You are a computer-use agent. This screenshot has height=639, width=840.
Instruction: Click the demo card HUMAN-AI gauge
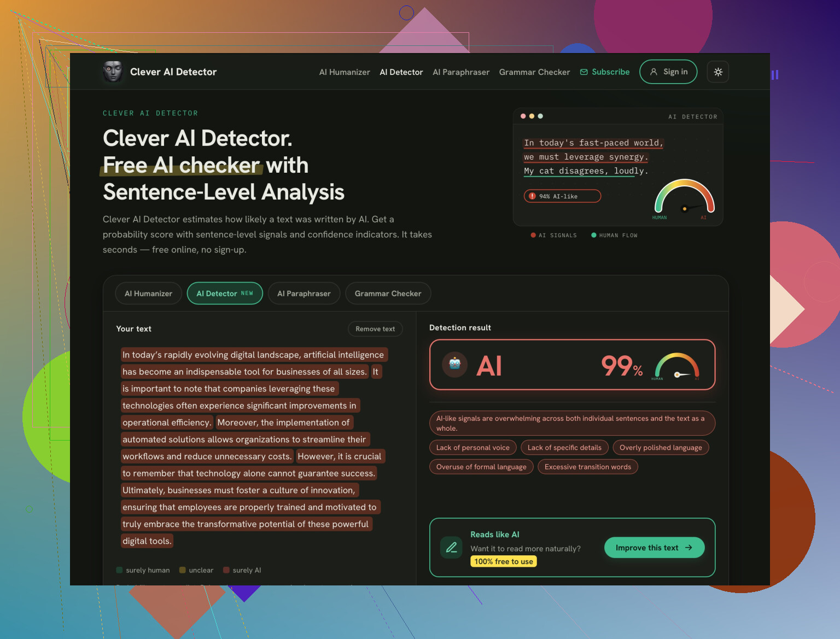(x=684, y=199)
